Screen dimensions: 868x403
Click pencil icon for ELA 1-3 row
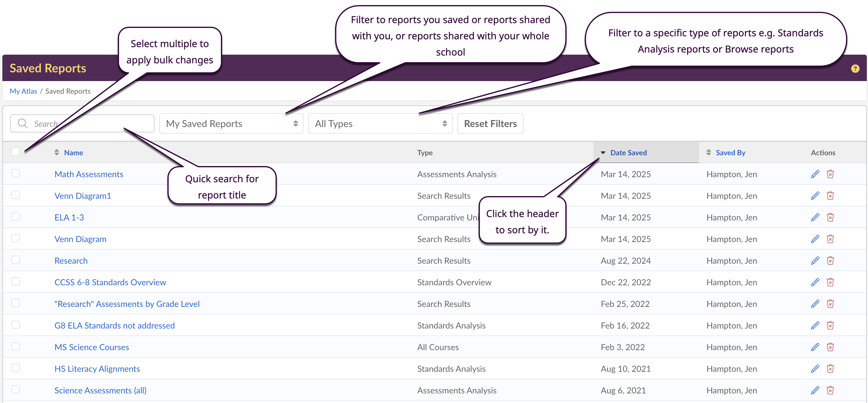pyautogui.click(x=815, y=217)
